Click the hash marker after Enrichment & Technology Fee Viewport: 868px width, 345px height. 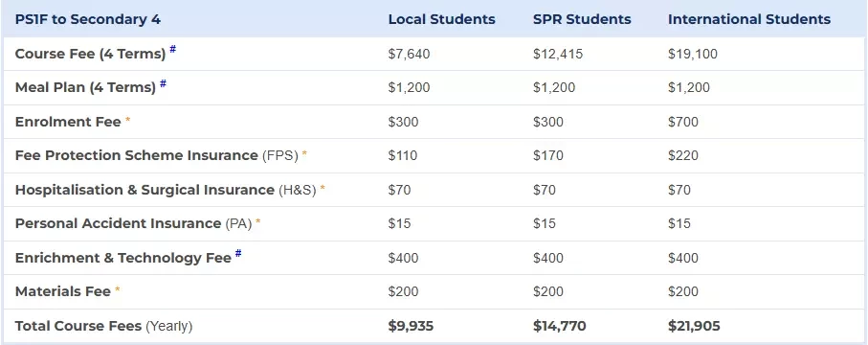(x=238, y=254)
